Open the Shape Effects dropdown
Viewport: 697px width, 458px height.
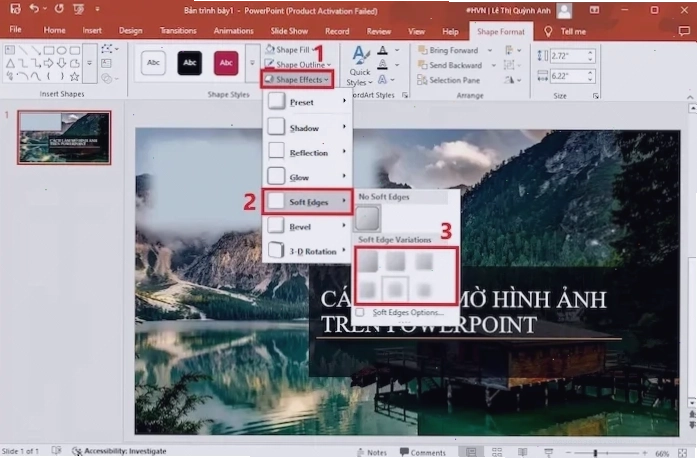pyautogui.click(x=297, y=80)
